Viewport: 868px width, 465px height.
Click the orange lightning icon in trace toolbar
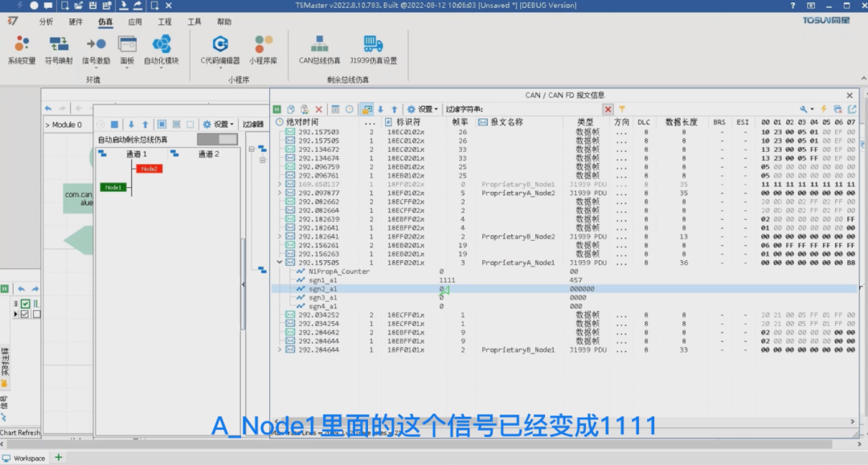[824, 109]
